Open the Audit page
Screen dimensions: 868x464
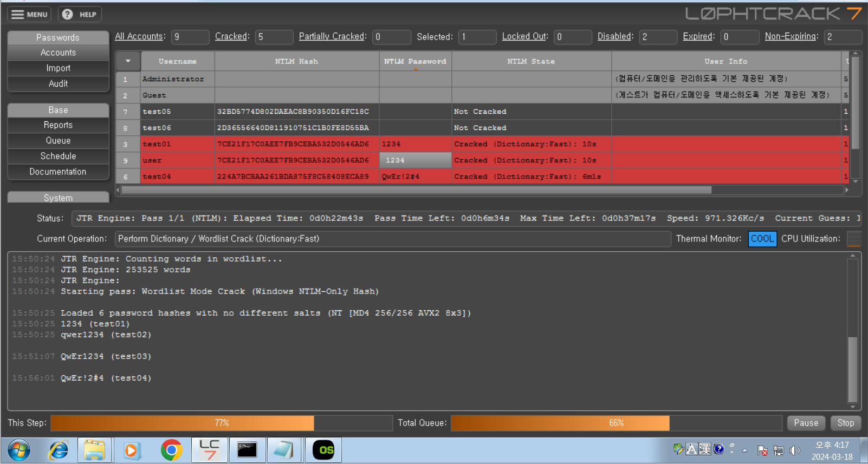58,83
